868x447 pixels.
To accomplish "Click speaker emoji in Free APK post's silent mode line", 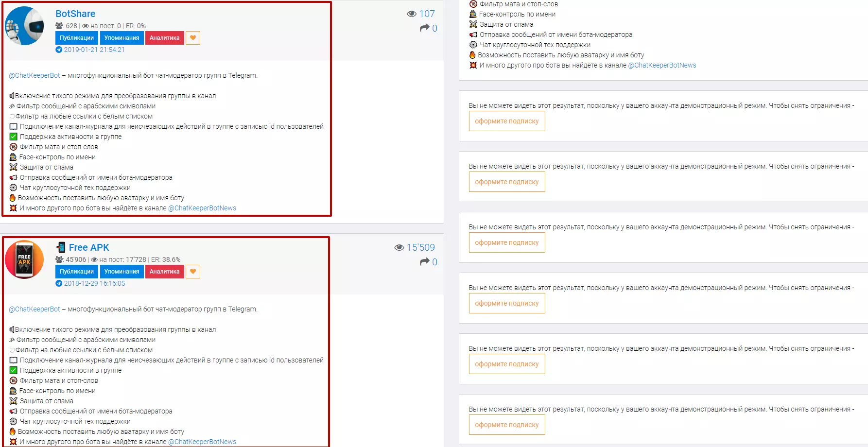I will click(x=12, y=329).
